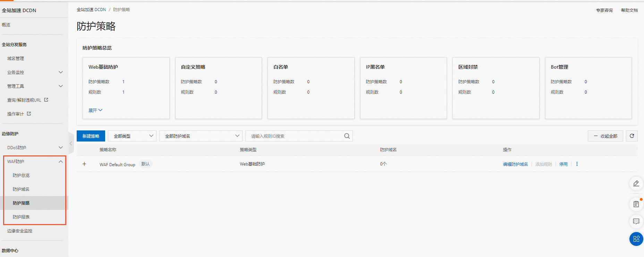This screenshot has height=257, width=644.
Task: Open 防护总览 under WAF防护
Action: [21, 175]
